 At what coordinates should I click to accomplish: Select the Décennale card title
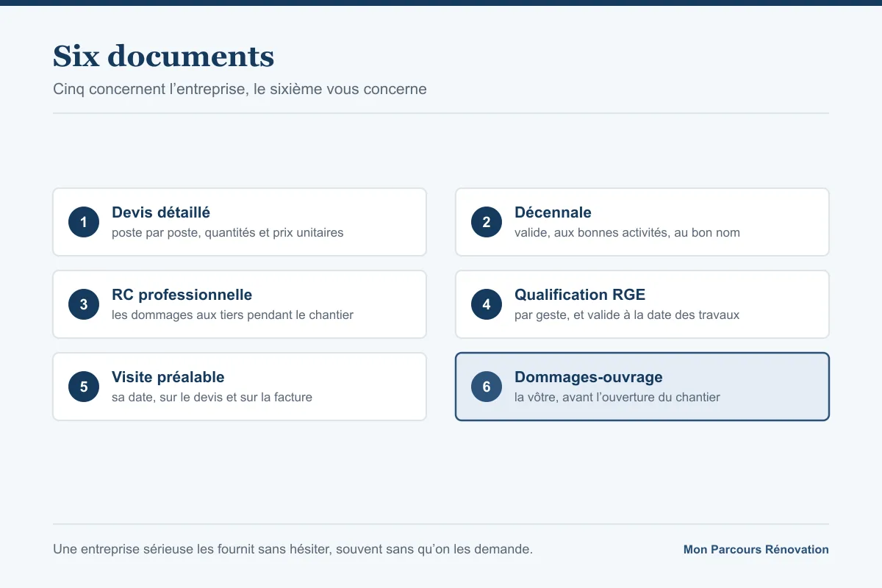click(553, 212)
